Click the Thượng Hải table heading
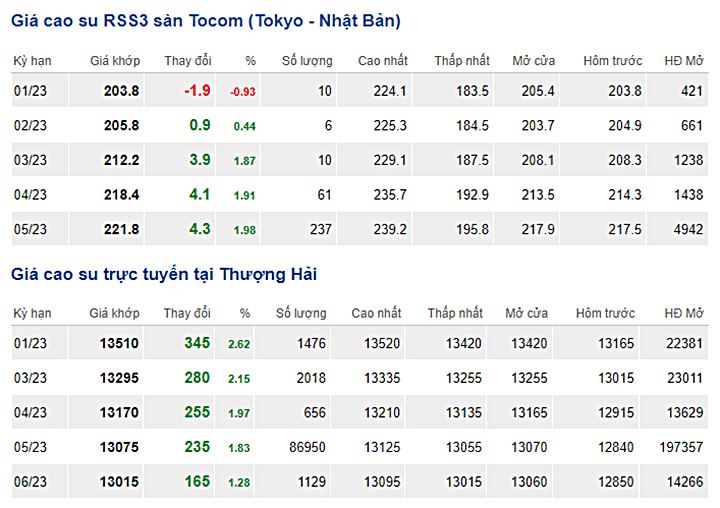Image resolution: width=720 pixels, height=508 pixels. (x=164, y=274)
